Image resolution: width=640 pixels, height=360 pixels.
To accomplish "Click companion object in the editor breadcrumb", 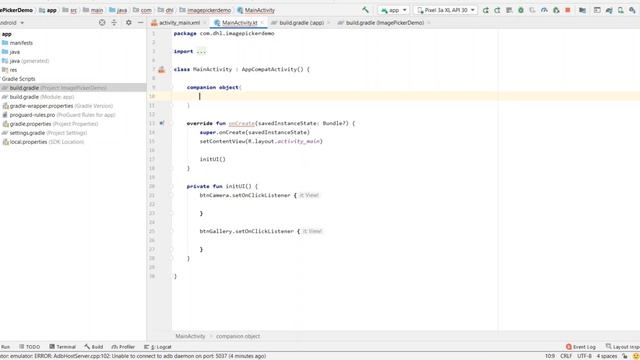I will pos(238,336).
